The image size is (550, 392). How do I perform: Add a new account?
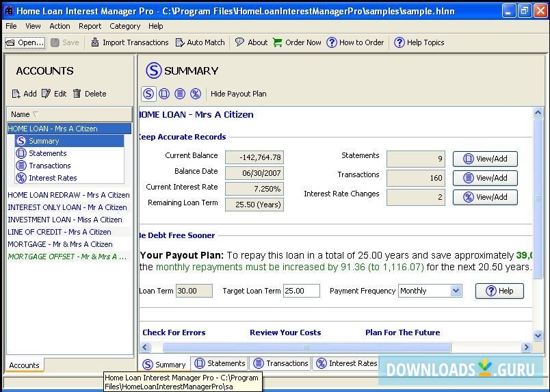[x=24, y=94]
